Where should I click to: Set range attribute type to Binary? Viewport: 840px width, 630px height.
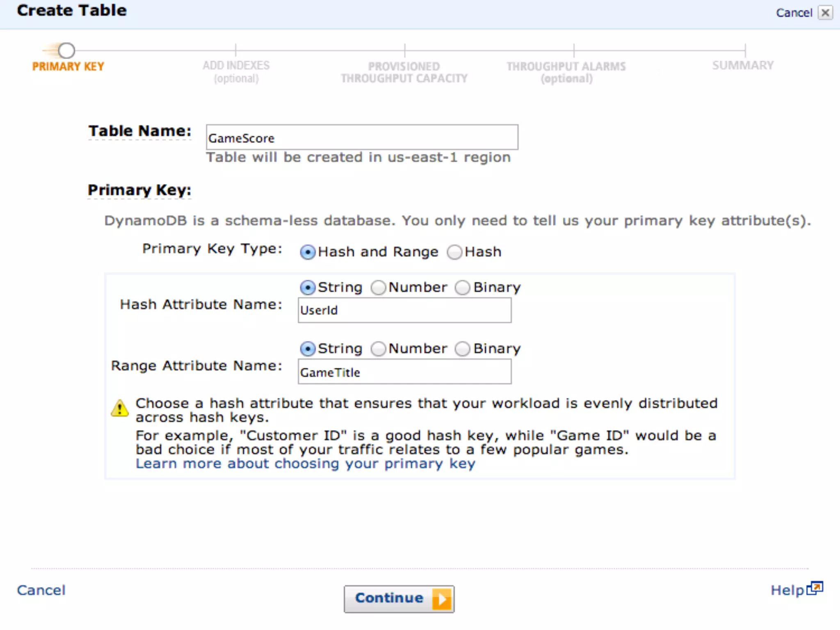pyautogui.click(x=463, y=349)
